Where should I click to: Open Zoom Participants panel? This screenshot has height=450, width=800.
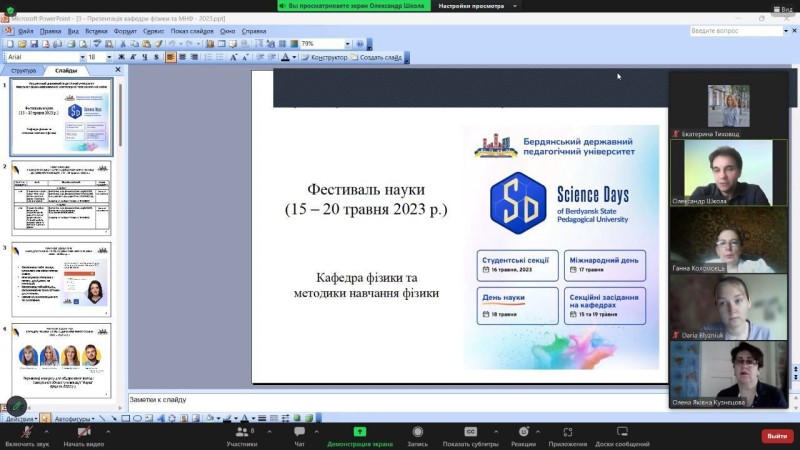(242, 437)
